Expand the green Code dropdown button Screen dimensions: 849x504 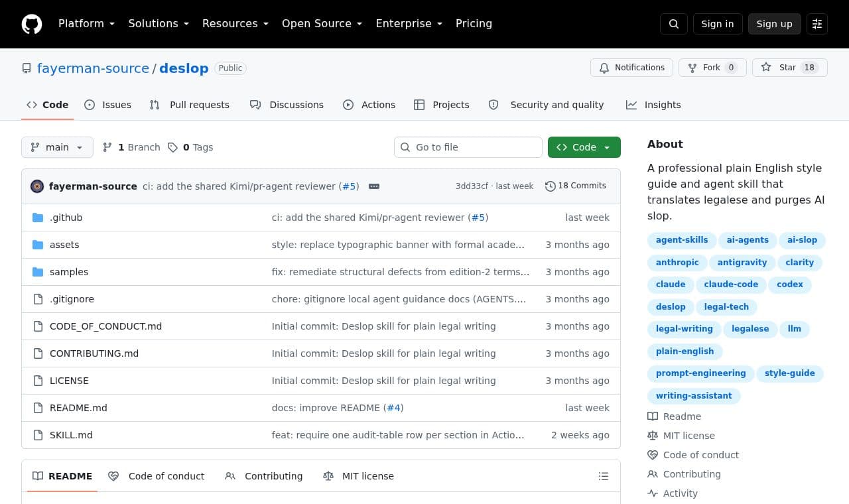tap(584, 147)
